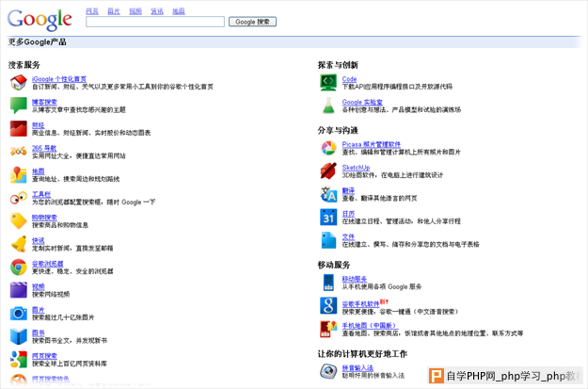Open the Picasa 照片管理软件 link
Viewport: 588px width, 389px height.
coord(372,144)
